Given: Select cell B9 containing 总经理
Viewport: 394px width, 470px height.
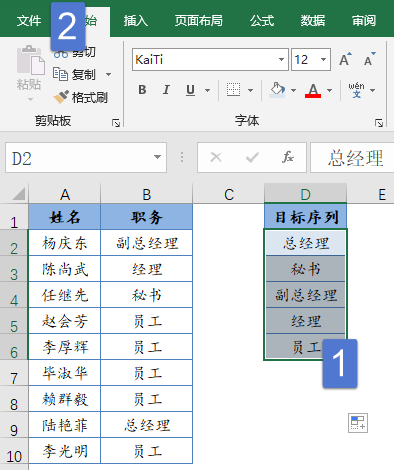Looking at the screenshot, I should [146, 425].
